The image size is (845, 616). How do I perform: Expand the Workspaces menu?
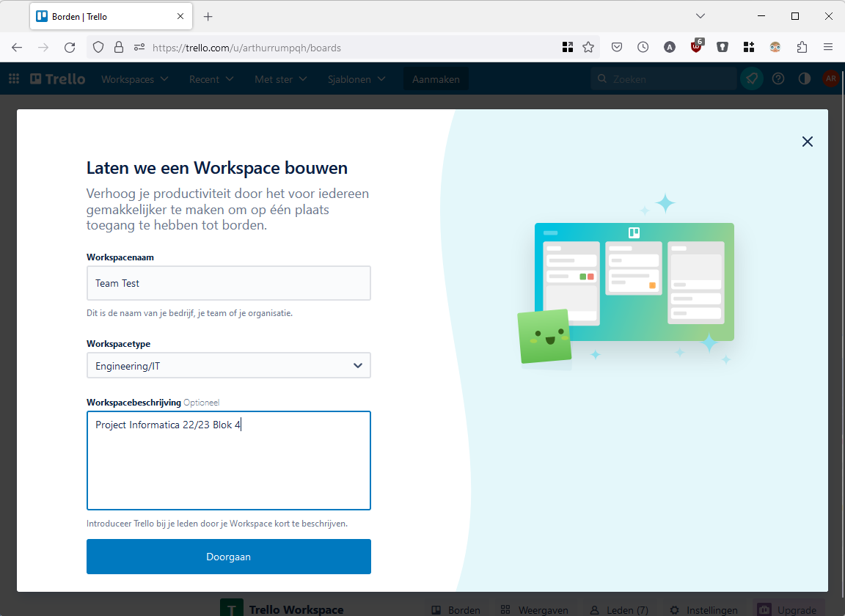click(x=134, y=79)
